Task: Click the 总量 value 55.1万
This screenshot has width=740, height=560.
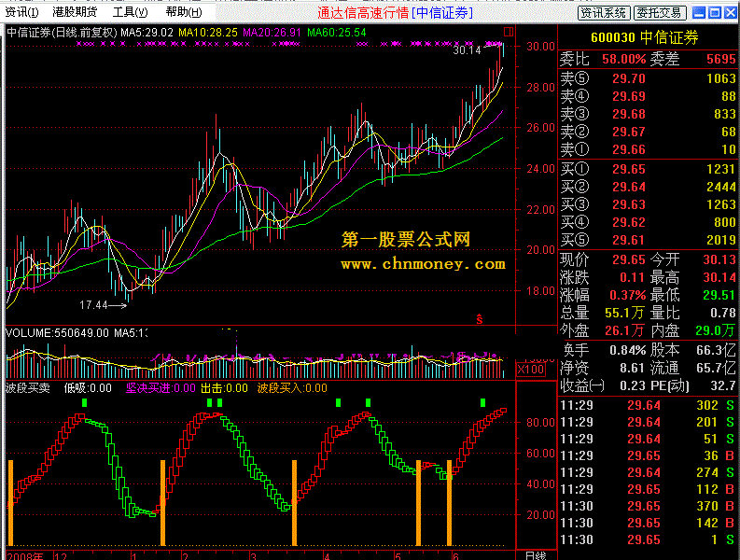Action: tap(625, 313)
